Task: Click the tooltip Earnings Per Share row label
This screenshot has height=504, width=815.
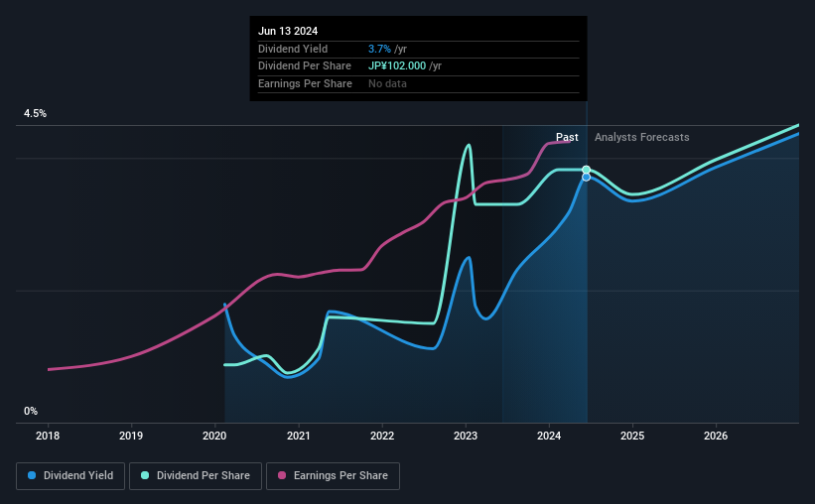Action: [305, 83]
